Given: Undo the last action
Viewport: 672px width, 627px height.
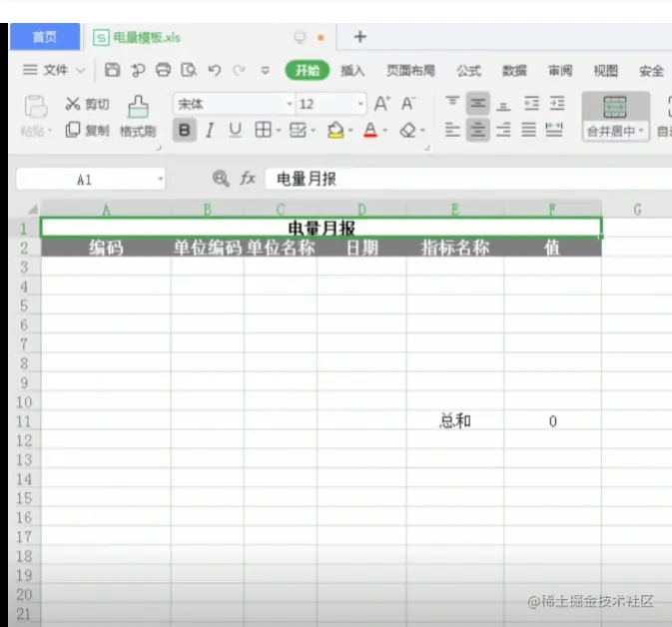Looking at the screenshot, I should (215, 70).
